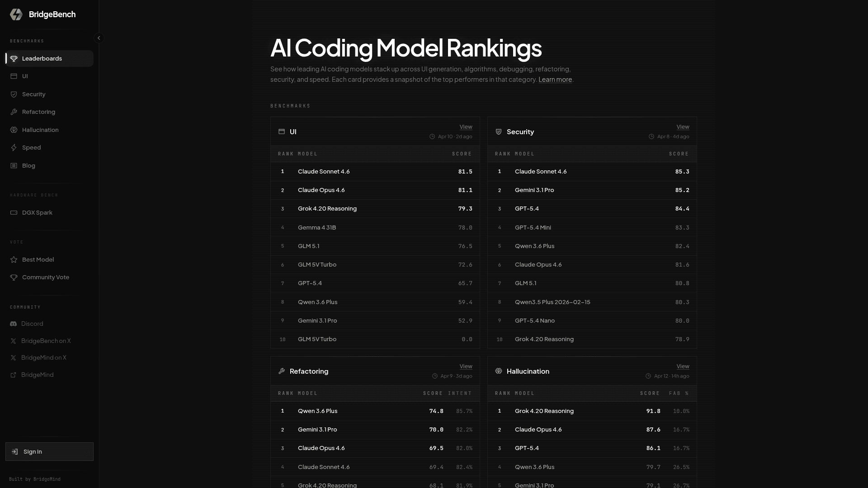
Task: Click View on the Hallucination card
Action: (x=683, y=366)
